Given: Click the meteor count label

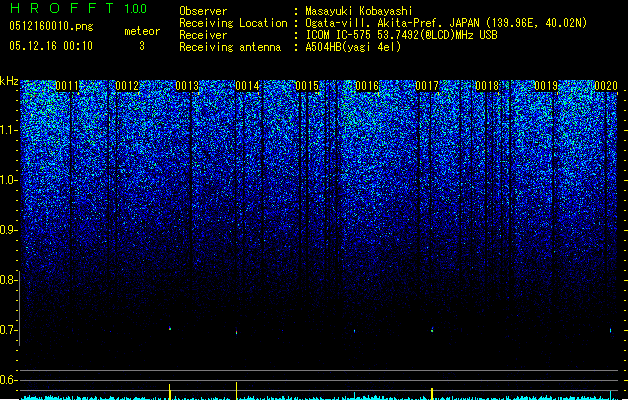Looking at the screenshot, I should [142, 31].
